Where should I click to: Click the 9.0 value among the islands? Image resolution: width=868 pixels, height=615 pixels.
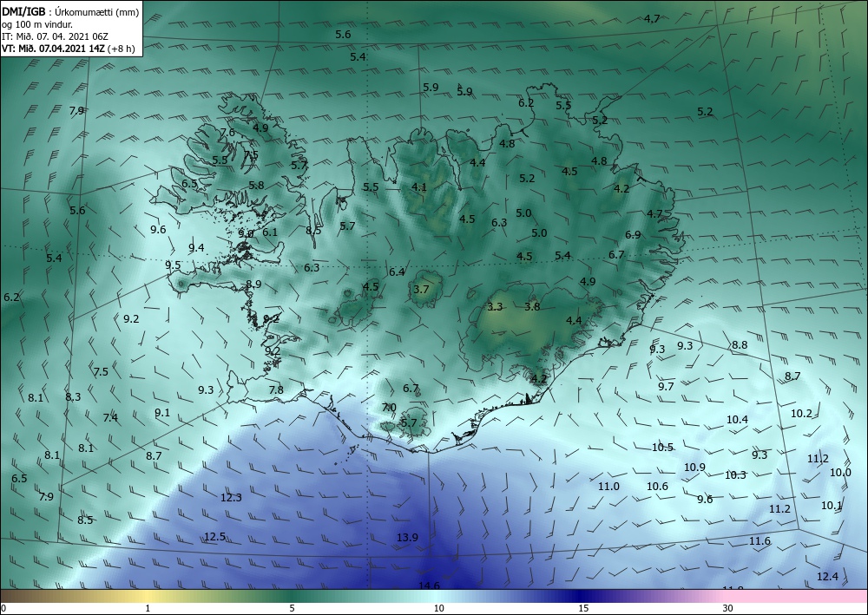click(246, 234)
